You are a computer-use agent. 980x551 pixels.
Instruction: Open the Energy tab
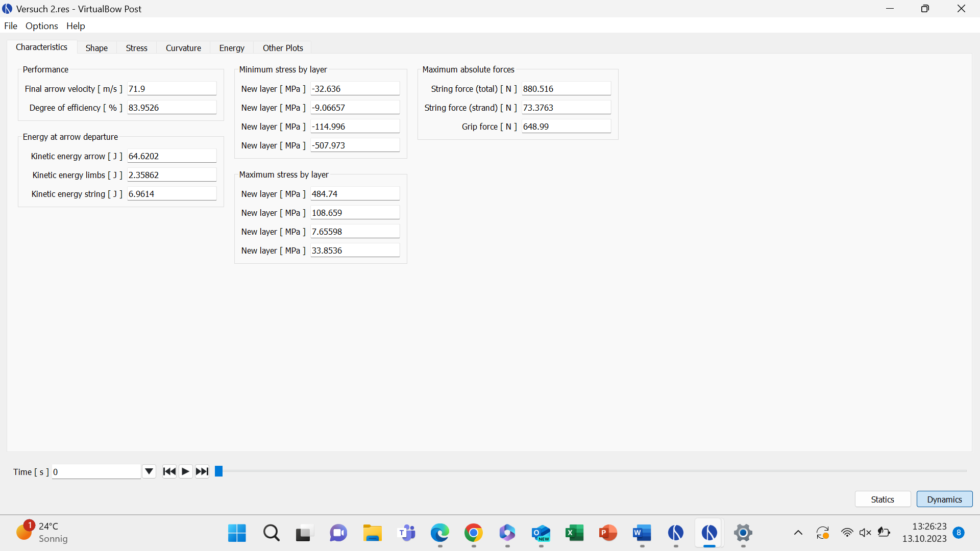(232, 48)
